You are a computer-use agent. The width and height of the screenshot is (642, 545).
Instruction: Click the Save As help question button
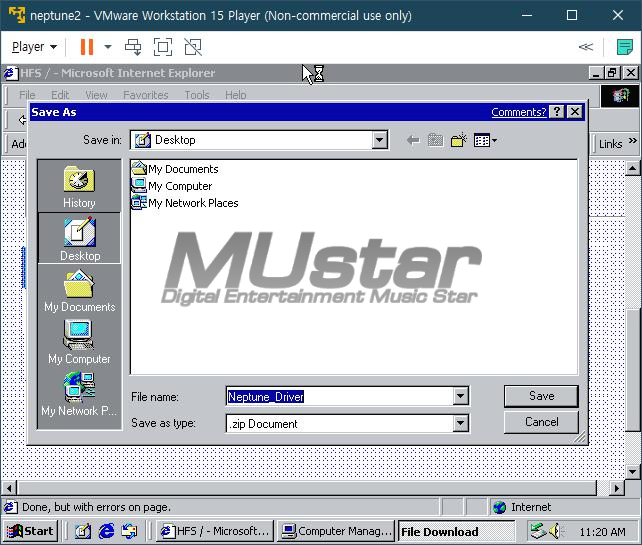click(x=557, y=112)
